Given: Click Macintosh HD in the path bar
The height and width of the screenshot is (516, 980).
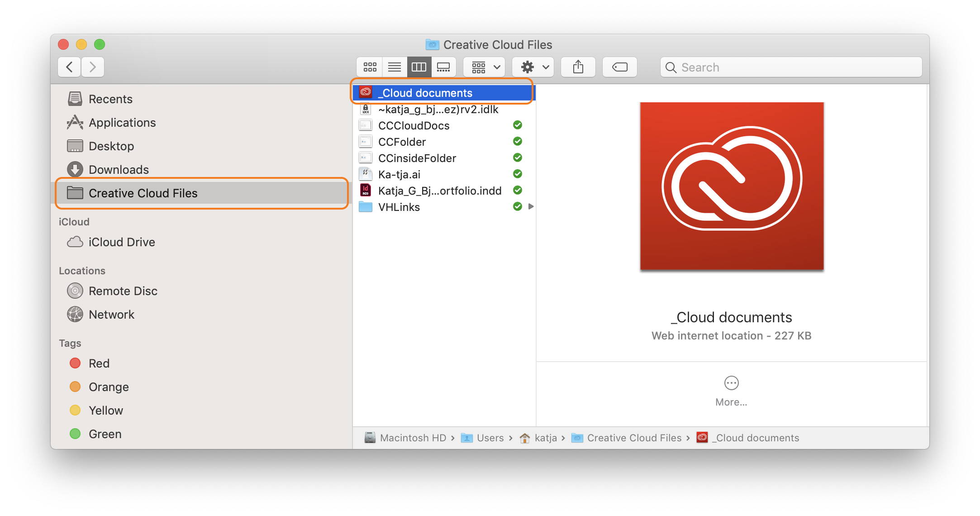Looking at the screenshot, I should (405, 438).
